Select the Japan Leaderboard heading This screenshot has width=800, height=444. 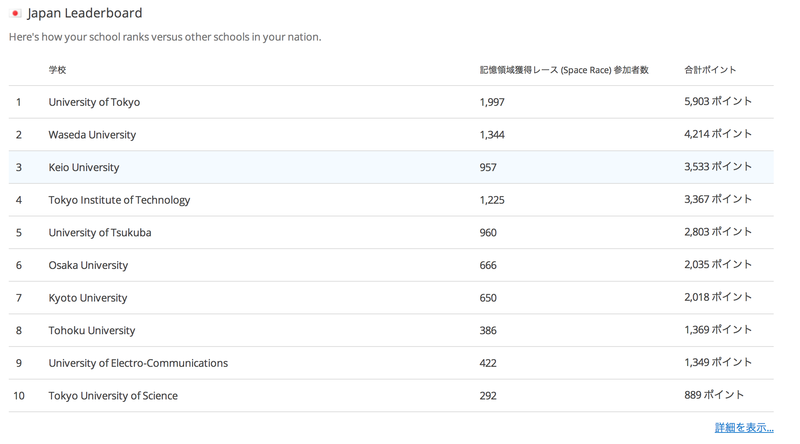point(85,13)
